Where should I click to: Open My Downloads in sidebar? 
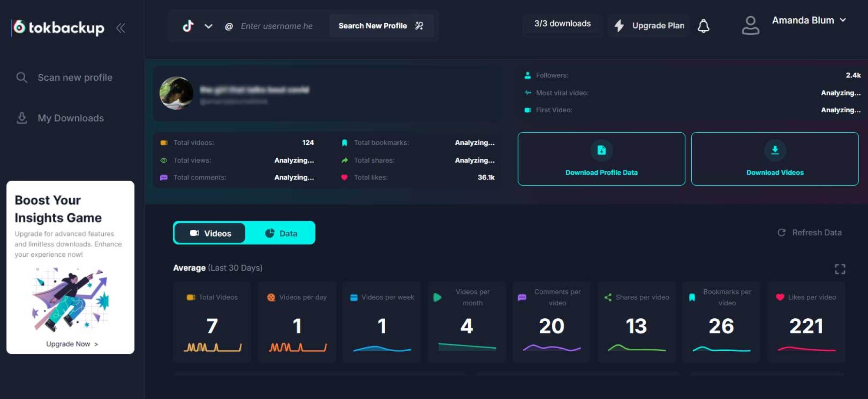tap(60, 118)
